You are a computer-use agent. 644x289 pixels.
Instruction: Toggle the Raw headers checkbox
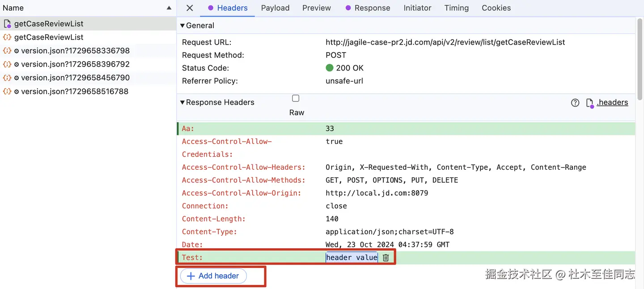296,98
